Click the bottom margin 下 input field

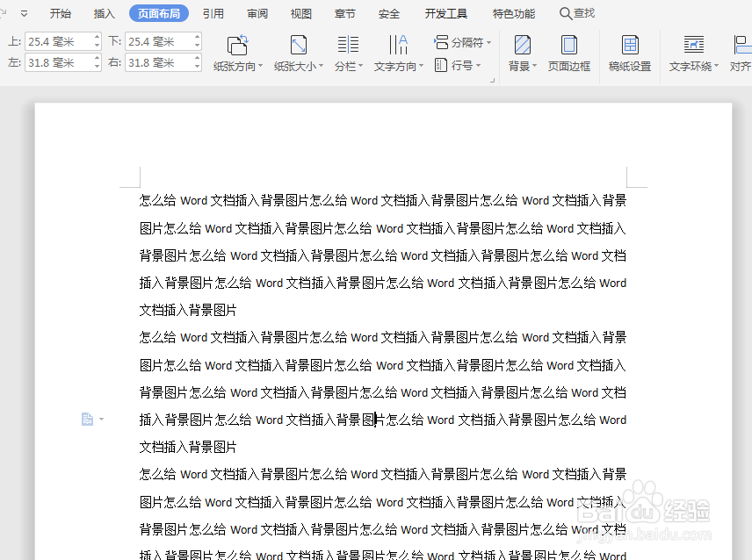[x=159, y=41]
